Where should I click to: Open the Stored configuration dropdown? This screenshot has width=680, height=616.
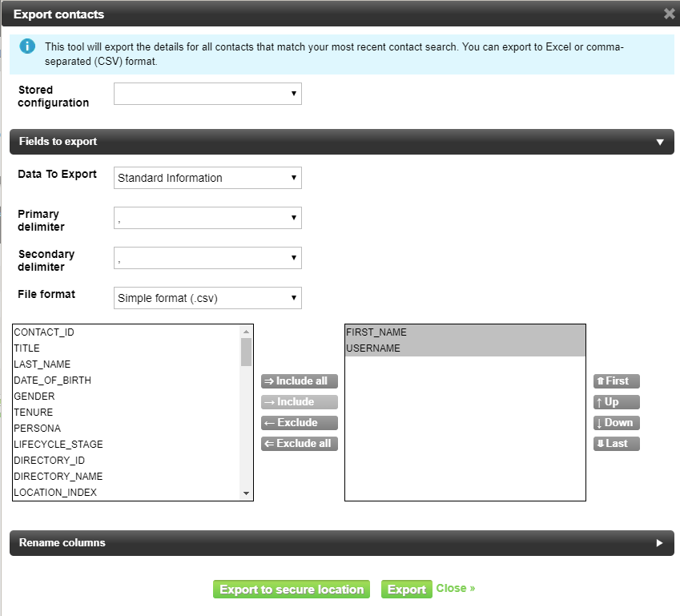click(207, 94)
